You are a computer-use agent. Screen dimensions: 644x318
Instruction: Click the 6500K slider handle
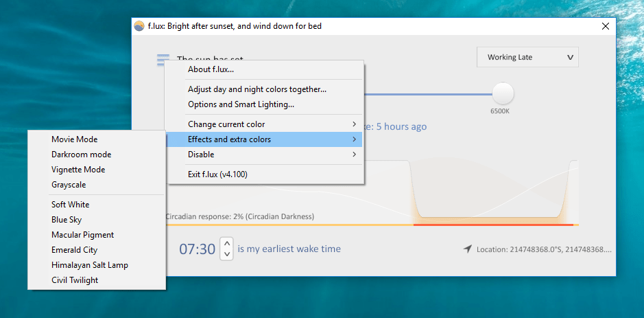pos(503,94)
